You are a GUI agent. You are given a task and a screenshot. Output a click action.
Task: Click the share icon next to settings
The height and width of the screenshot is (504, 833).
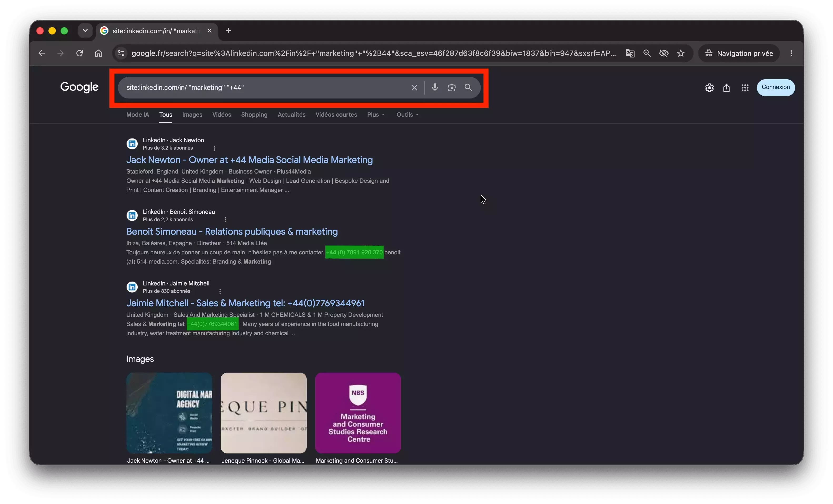pos(727,87)
